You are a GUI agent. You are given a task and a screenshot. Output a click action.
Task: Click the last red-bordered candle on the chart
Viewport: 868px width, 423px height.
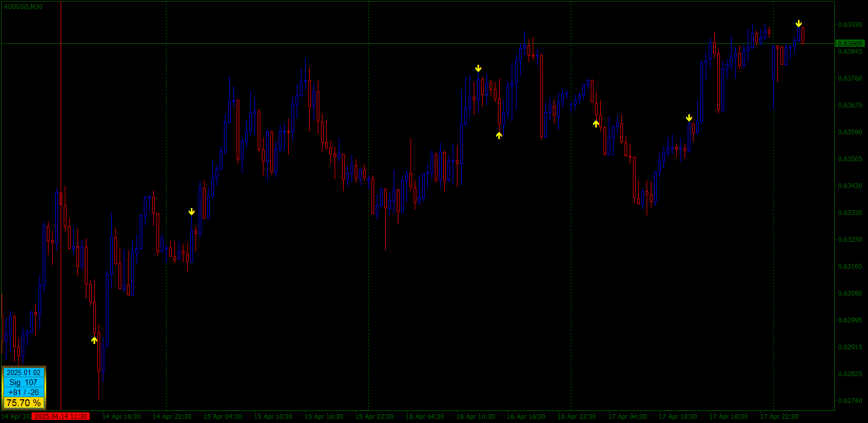pos(803,35)
